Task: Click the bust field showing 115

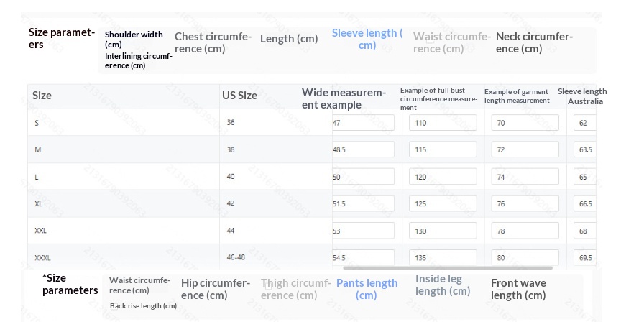Action: point(442,149)
